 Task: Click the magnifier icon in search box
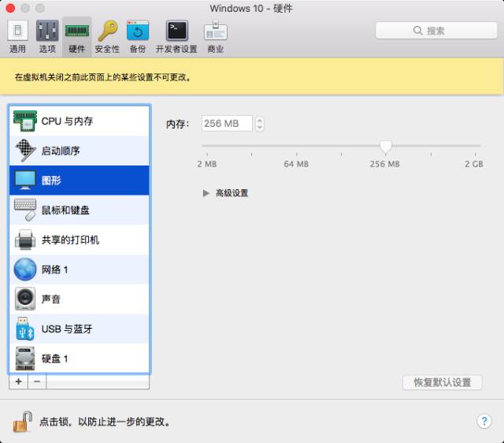point(417,31)
